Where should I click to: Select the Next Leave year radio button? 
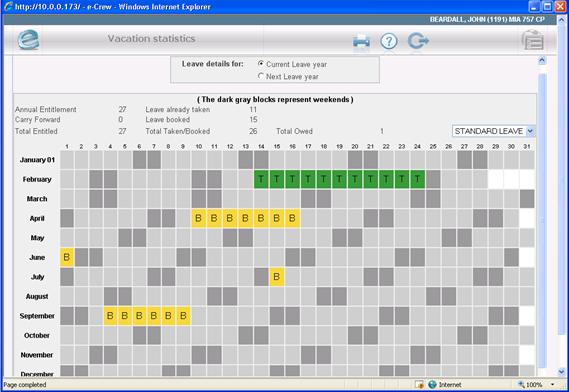pyautogui.click(x=261, y=76)
